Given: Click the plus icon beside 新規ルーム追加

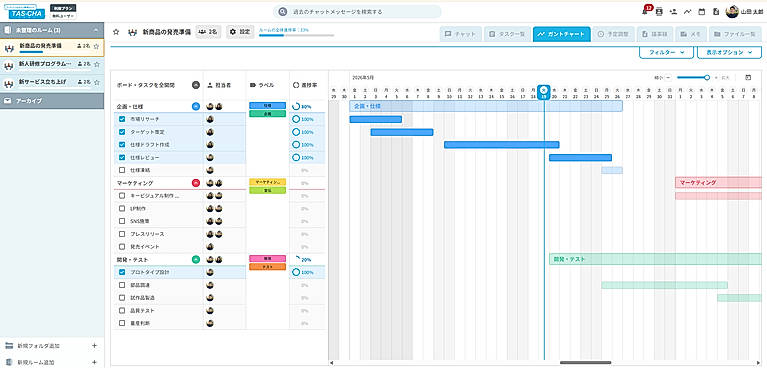Looking at the screenshot, I should coord(95,363).
